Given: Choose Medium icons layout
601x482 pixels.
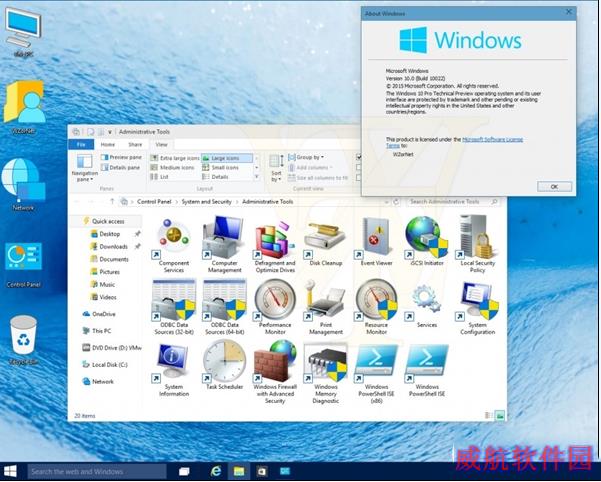Looking at the screenshot, I should tap(172, 167).
